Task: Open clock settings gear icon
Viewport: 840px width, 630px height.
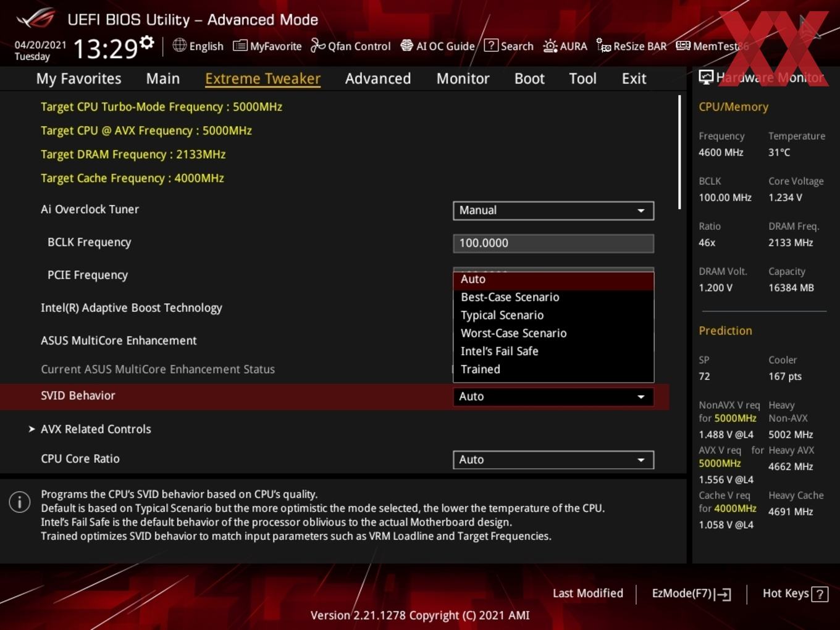Action: (146, 42)
